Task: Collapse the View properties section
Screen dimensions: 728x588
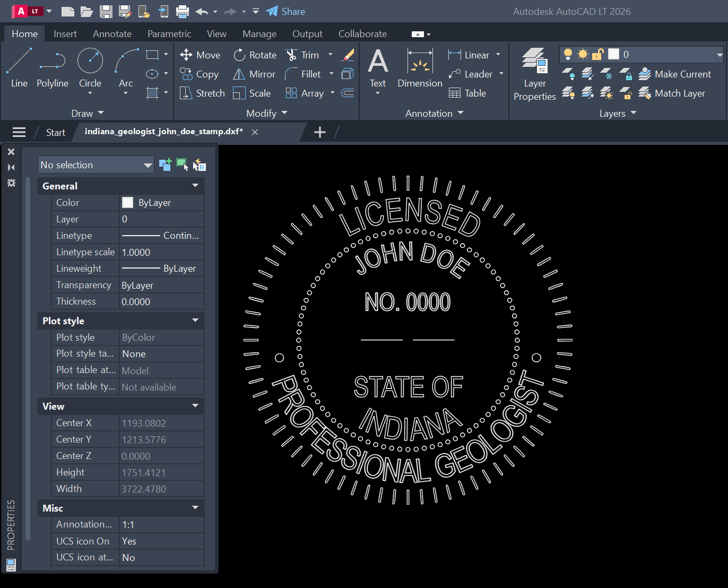Action: click(x=195, y=406)
